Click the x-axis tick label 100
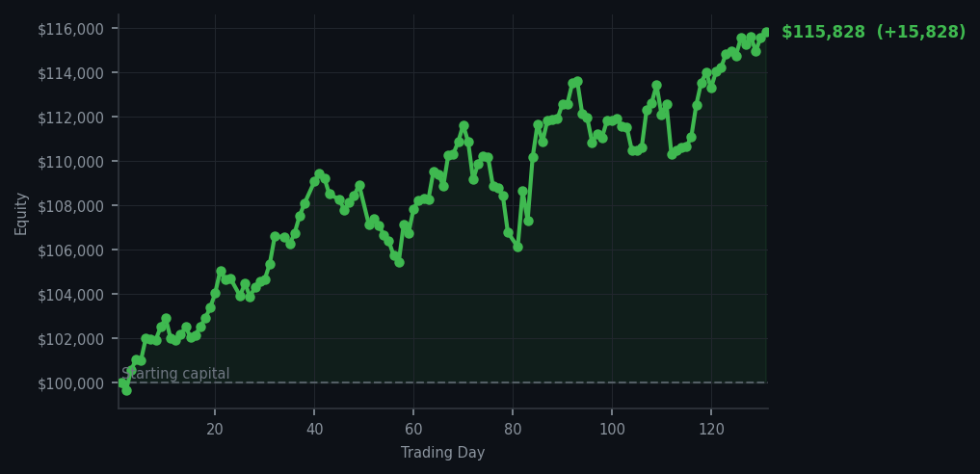 pos(612,430)
